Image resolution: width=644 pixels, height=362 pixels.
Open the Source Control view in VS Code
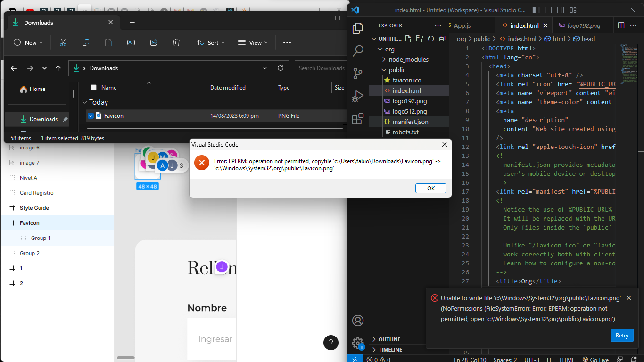[x=358, y=73]
